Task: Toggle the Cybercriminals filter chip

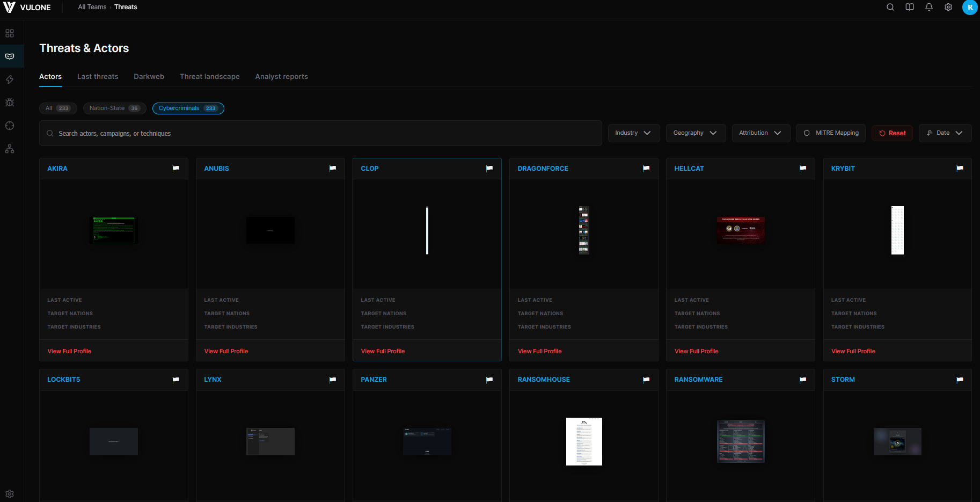Action: [188, 108]
